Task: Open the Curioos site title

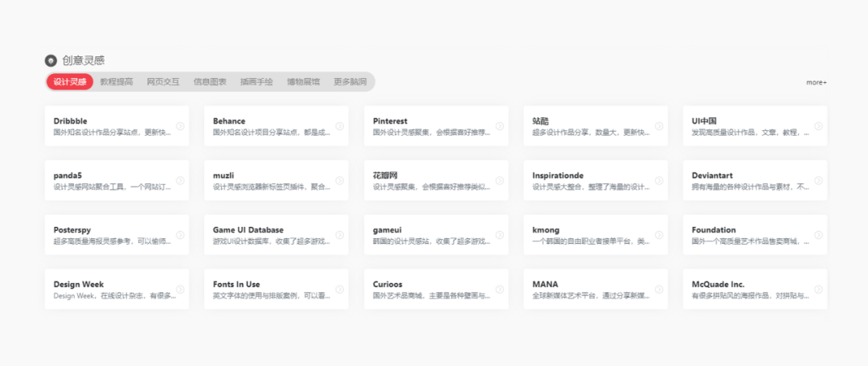Action: click(x=387, y=283)
